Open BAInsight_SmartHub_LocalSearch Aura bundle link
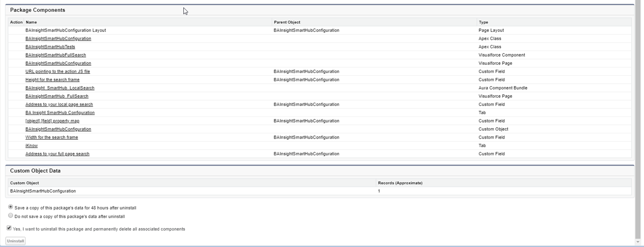644x247 pixels. [60, 88]
